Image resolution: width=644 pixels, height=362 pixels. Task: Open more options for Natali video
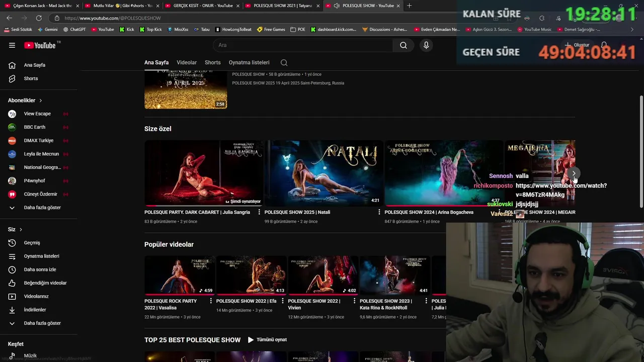(379, 212)
